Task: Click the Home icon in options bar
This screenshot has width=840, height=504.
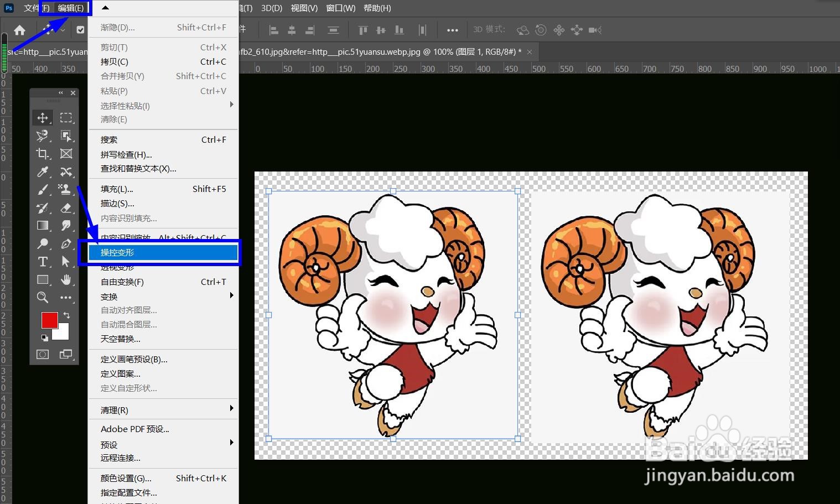Action: point(20,30)
